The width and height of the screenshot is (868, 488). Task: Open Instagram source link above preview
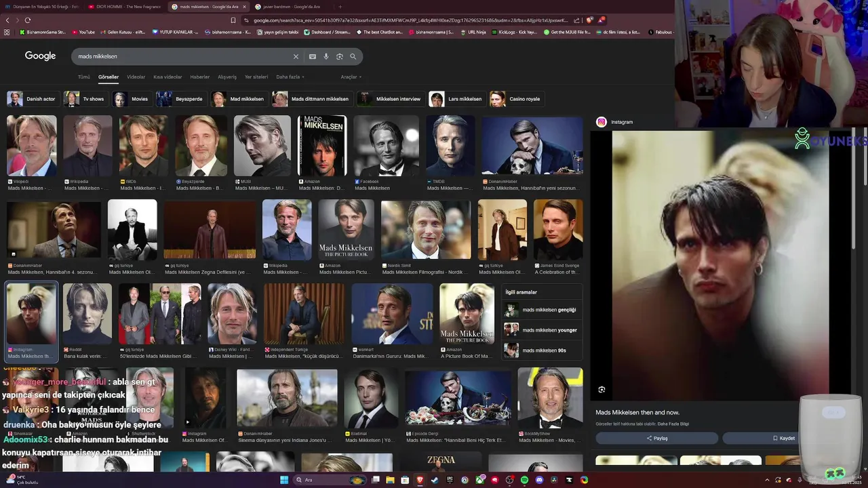615,122
